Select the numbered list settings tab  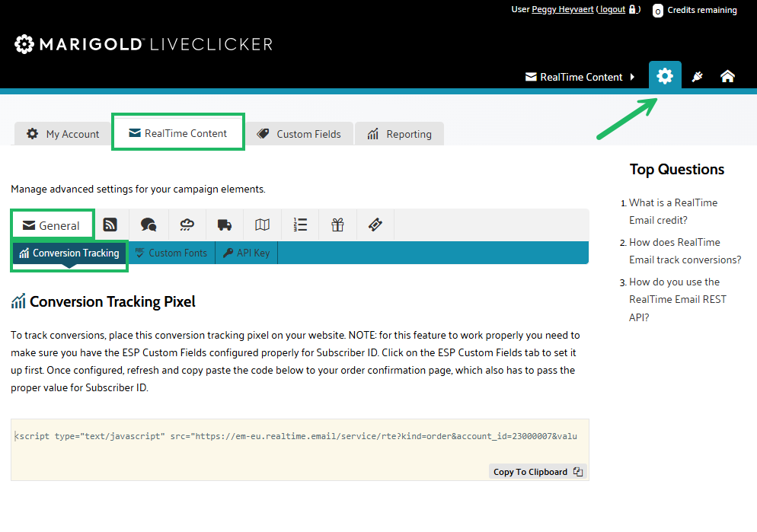(x=300, y=225)
